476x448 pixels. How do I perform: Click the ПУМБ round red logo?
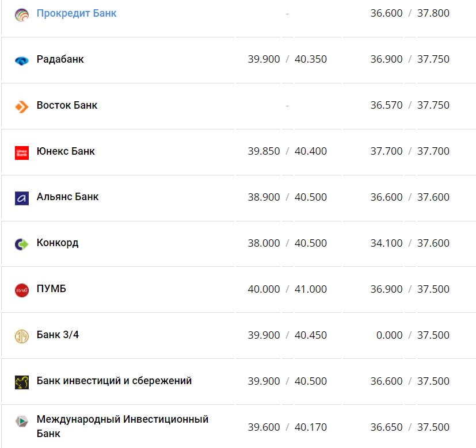click(x=21, y=290)
